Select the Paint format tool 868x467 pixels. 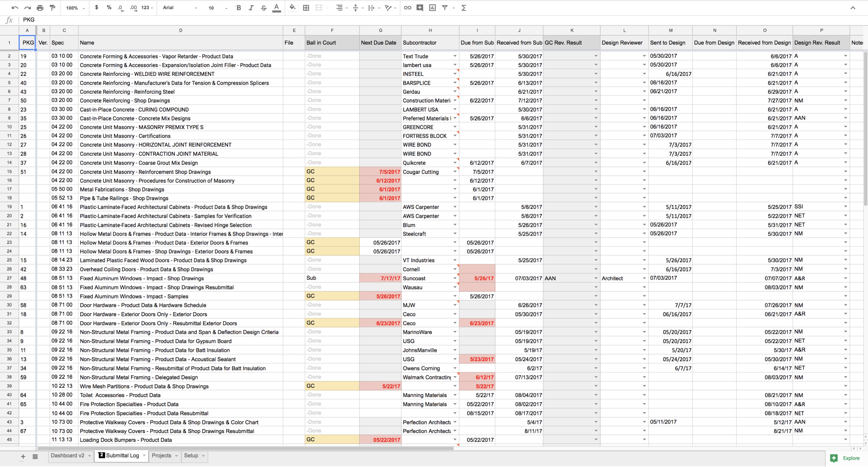click(52, 8)
